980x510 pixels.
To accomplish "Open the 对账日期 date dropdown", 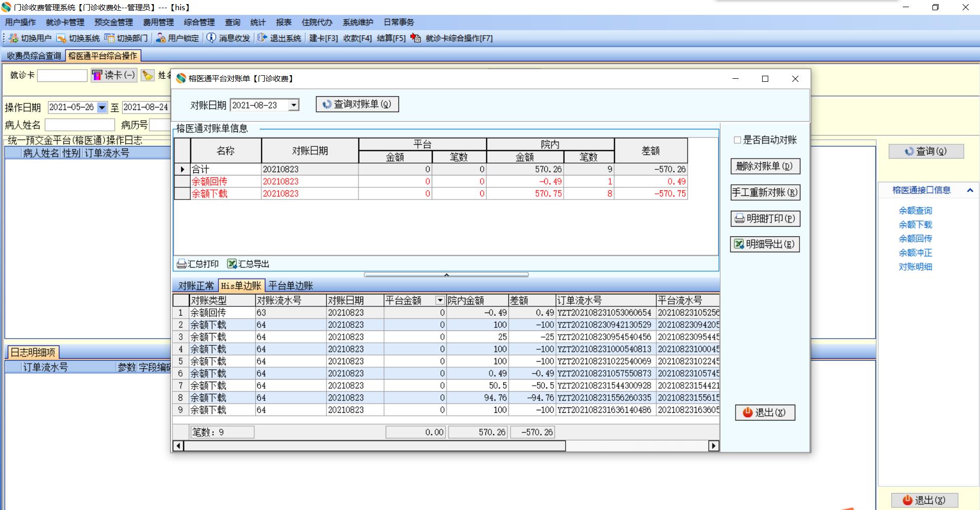I will click(x=294, y=105).
